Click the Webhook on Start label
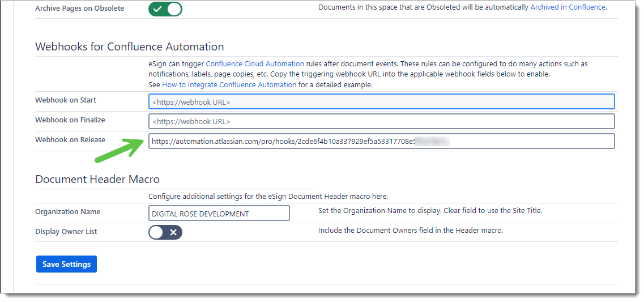This screenshot has width=644, height=302. pos(66,100)
